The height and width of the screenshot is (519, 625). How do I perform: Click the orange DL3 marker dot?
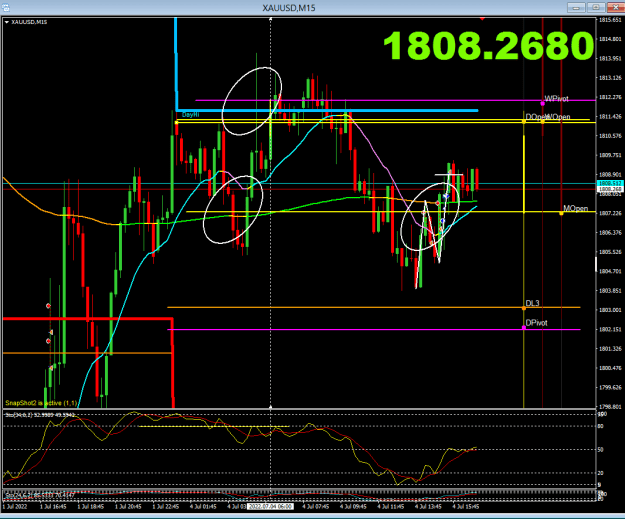point(524,308)
